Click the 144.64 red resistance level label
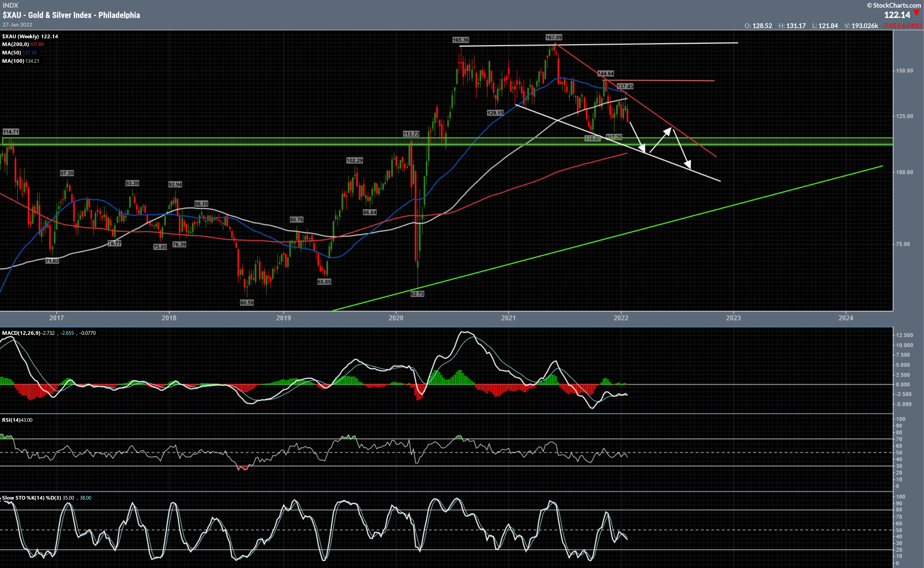This screenshot has width=924, height=568. point(606,74)
